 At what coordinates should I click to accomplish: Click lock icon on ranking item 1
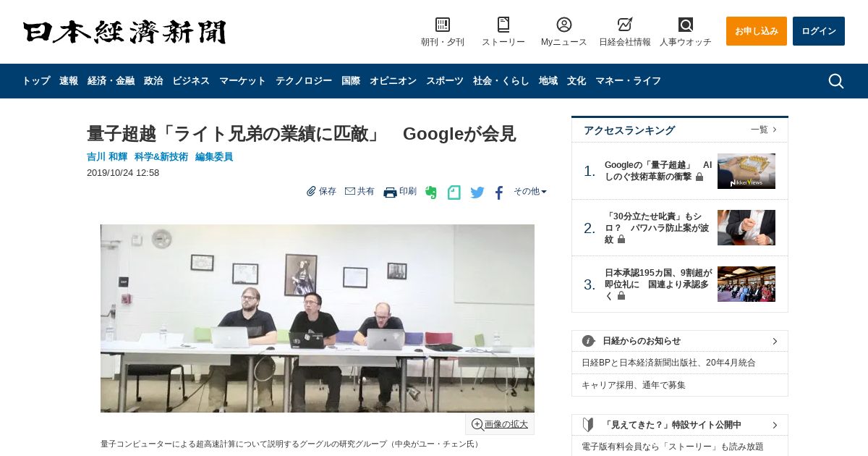(x=699, y=177)
